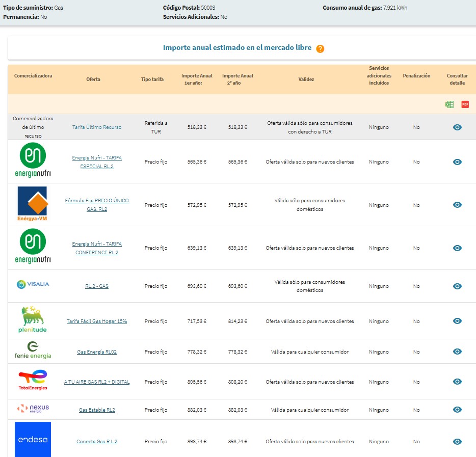Click the Endesa logo
The image size is (476, 457).
click(33, 439)
